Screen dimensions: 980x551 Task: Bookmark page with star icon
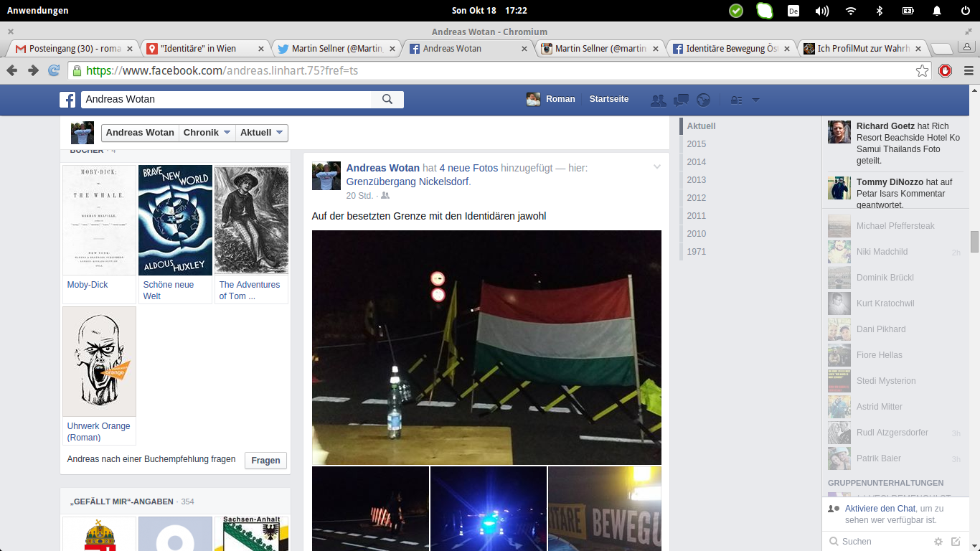click(x=922, y=70)
